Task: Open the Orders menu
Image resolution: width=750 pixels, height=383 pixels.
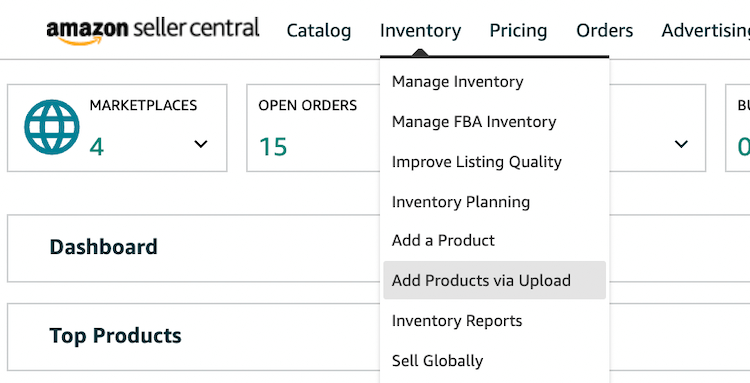Action: (605, 31)
